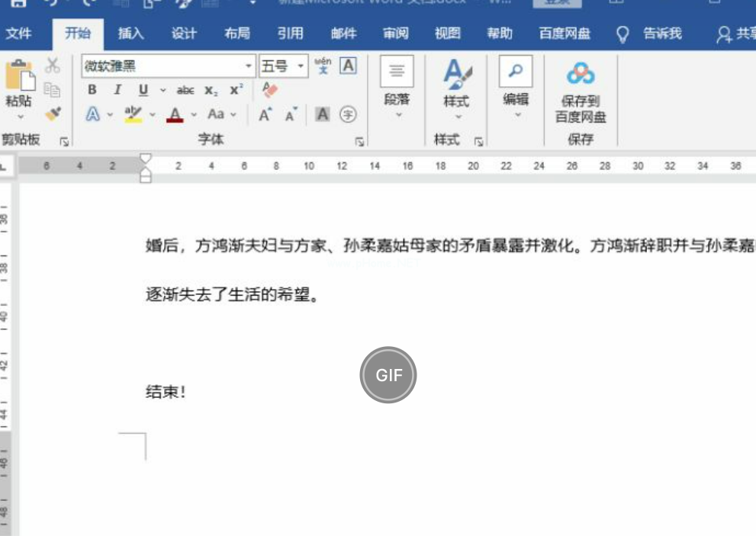This screenshot has height=539, width=756.
Task: Expand the 字体 group dialog launcher
Action: 359,141
